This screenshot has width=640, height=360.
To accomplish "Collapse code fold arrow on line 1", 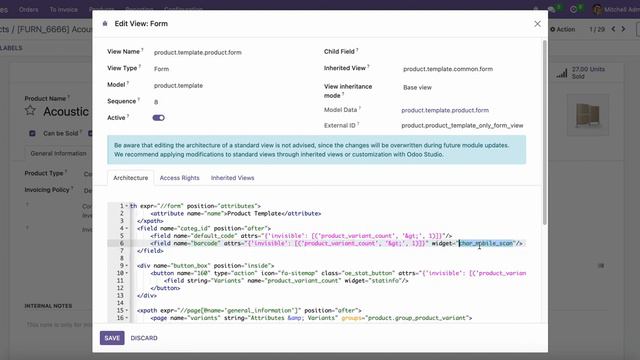I will tap(127, 206).
